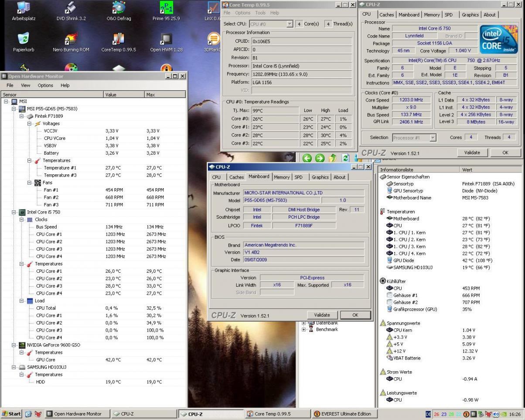The image size is (525, 420).
Task: Switch to Caches tab in CPU-Z processor window
Action: [387, 15]
